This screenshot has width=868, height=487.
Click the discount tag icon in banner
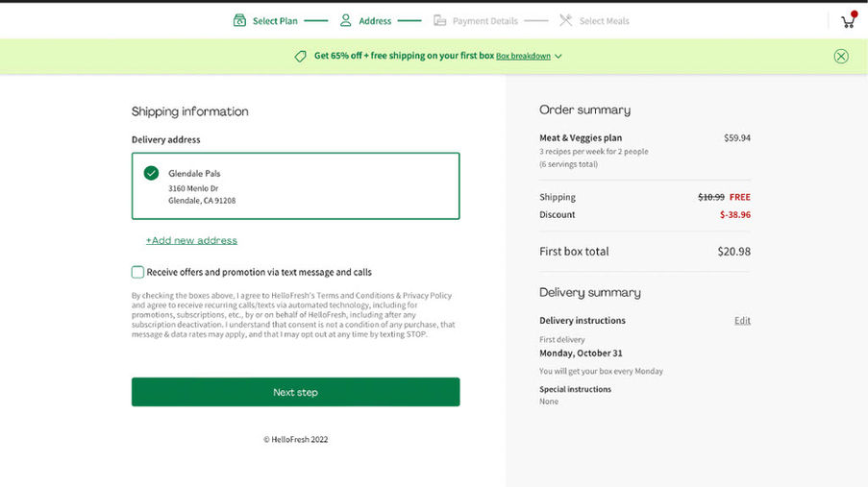pos(301,57)
